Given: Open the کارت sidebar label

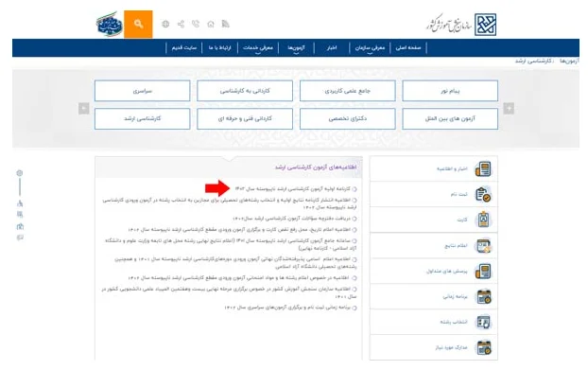Looking at the screenshot, I should 462,220.
